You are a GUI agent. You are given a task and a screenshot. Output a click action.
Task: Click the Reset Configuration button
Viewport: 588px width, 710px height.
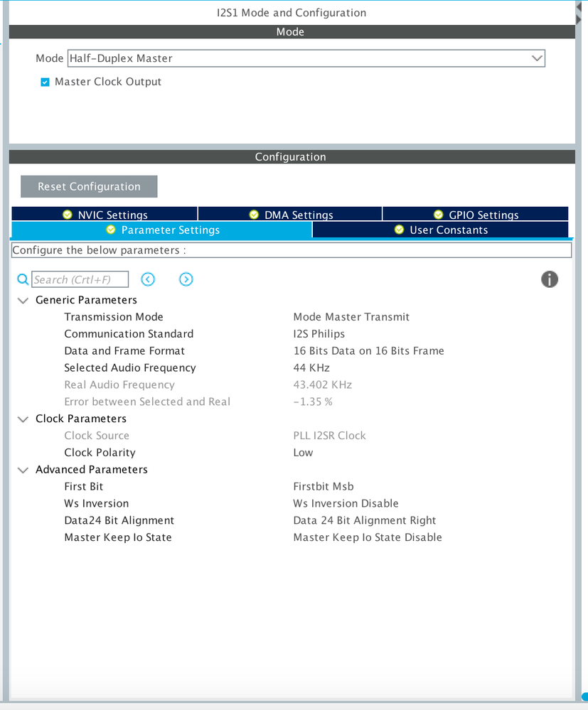point(90,186)
